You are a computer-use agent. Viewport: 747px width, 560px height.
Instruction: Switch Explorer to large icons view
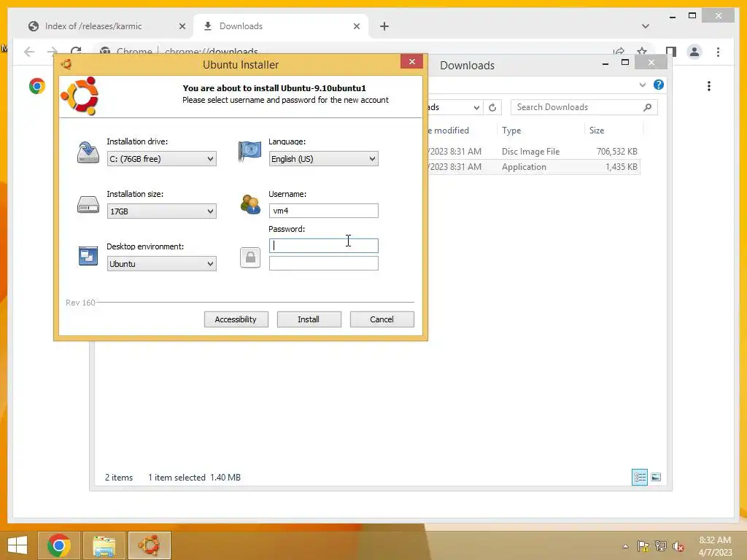pos(656,477)
